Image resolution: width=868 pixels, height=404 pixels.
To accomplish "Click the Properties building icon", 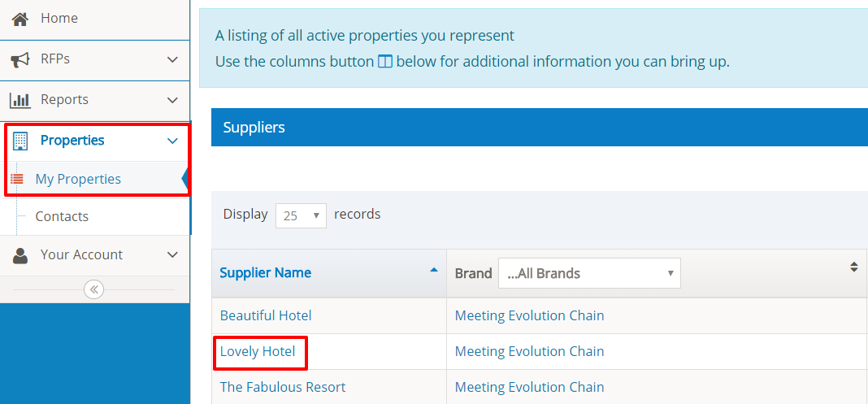I will pyautogui.click(x=20, y=141).
